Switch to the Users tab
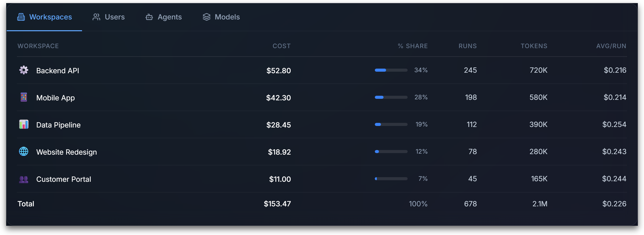This screenshot has height=235, width=644. 109,17
